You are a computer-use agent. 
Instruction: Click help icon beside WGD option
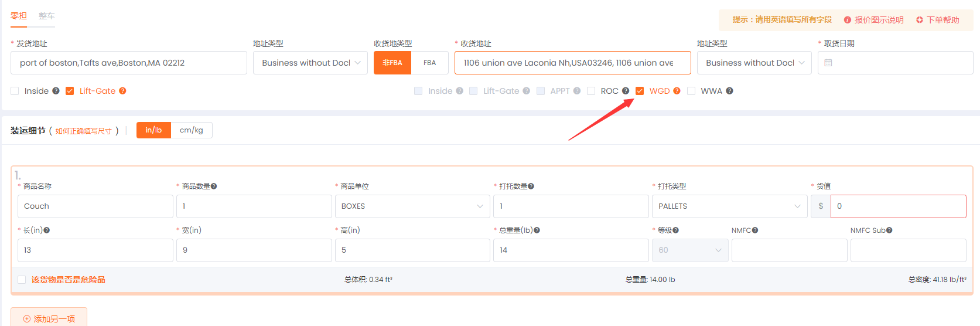coord(677,91)
